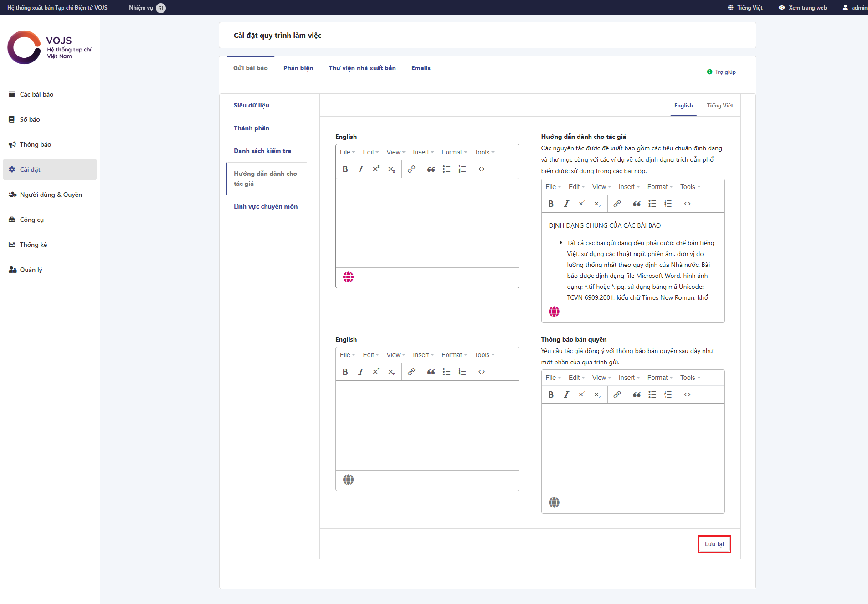Click inside the top-left English text area

[427, 222]
